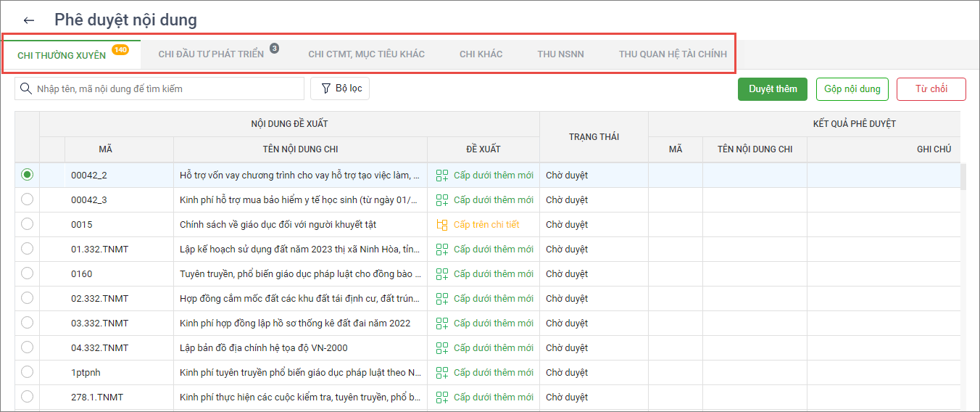Click the orange Cấp trên chi tiết icon for 0015
Image resolution: width=980 pixels, height=412 pixels.
point(442,225)
